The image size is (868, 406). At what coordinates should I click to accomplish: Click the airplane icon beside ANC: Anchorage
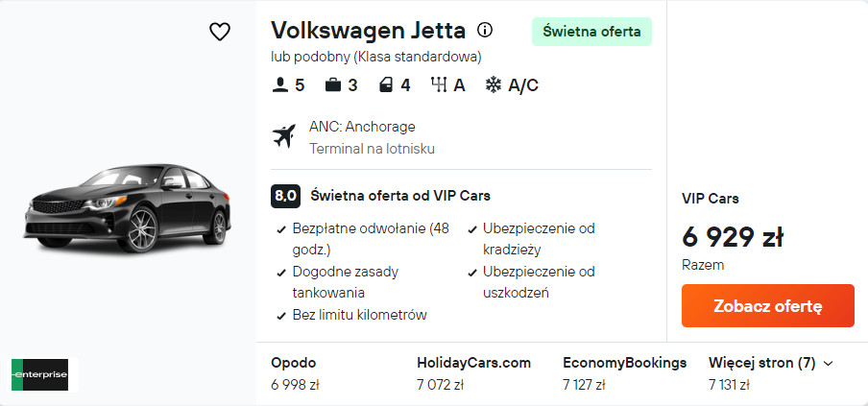(x=284, y=136)
